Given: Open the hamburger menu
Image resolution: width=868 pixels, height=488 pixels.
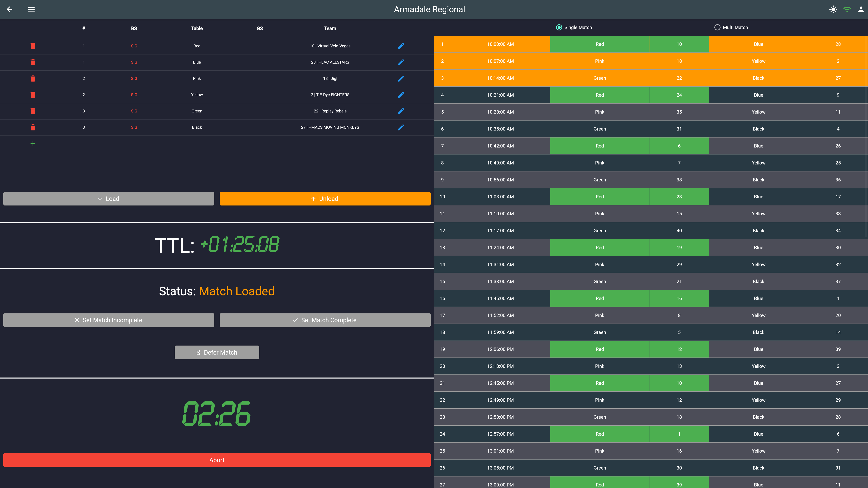Looking at the screenshot, I should pyautogui.click(x=31, y=9).
